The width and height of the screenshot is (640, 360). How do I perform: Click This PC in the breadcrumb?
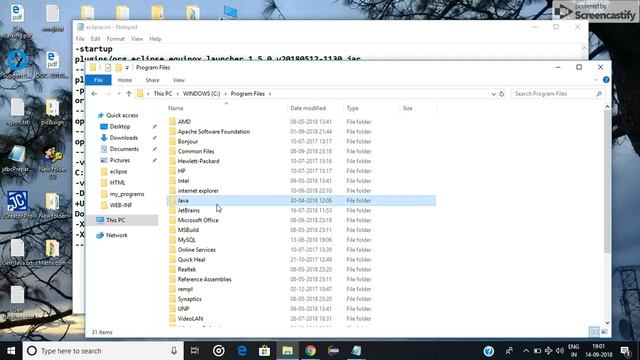(x=163, y=93)
